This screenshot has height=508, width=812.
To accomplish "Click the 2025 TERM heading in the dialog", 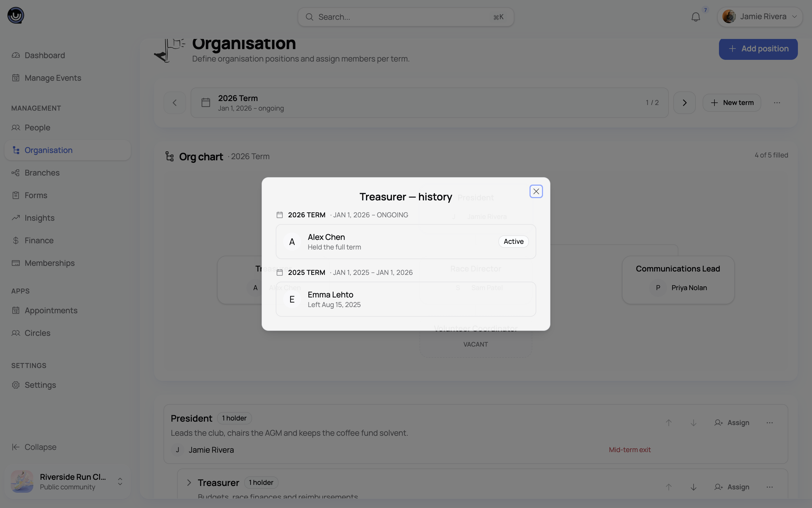I will (x=307, y=272).
